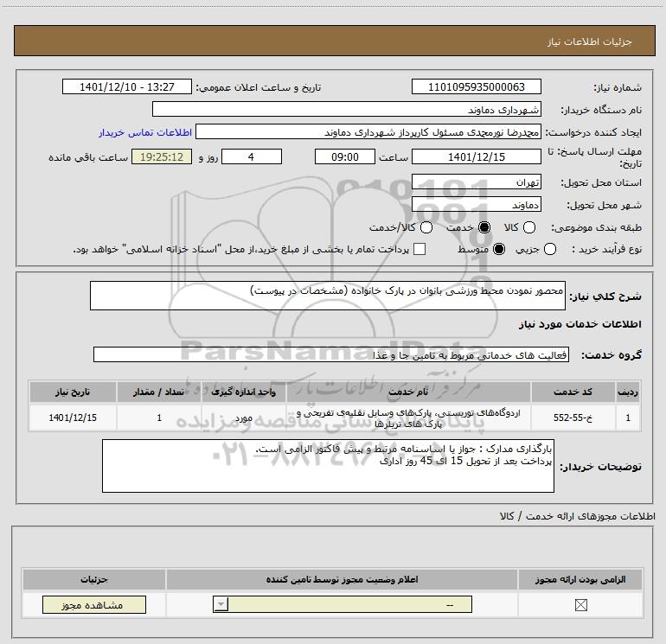Viewport: 666px width, 644px height.
Task: Click the service name cell about tourist camps
Action: [x=408, y=418]
